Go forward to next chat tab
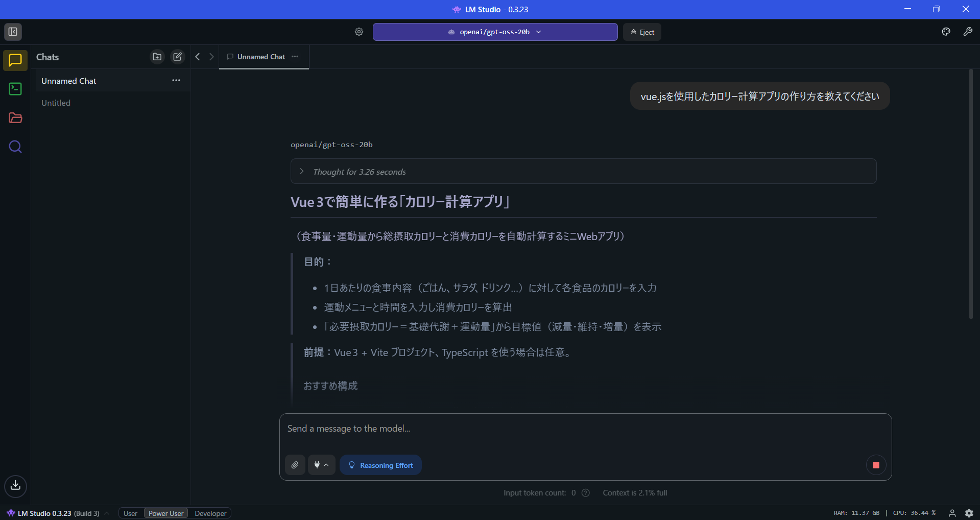Viewport: 980px width, 520px height. 211,57
